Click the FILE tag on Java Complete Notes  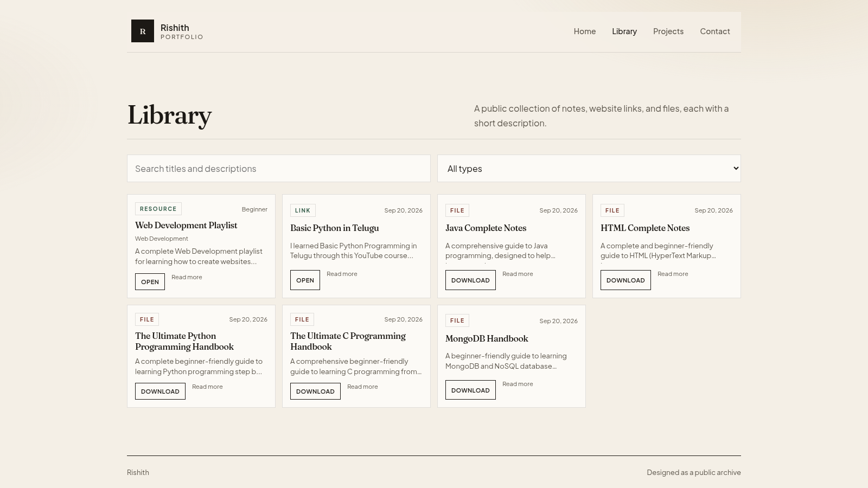click(457, 210)
